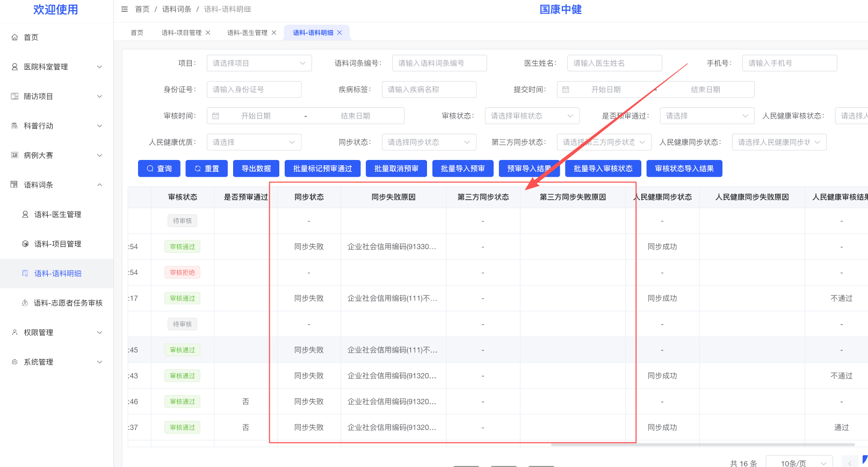Click the 科普行动 icon
868x467 pixels.
15,126
